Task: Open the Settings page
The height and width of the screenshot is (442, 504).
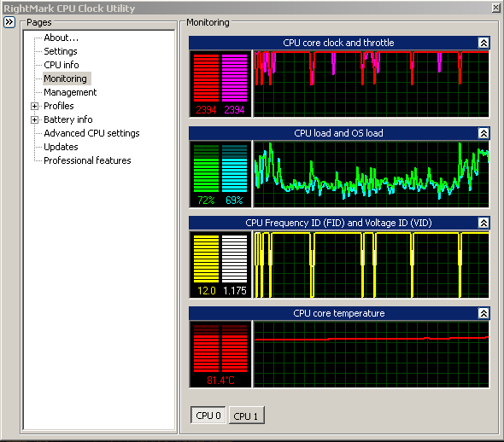Action: [x=61, y=51]
